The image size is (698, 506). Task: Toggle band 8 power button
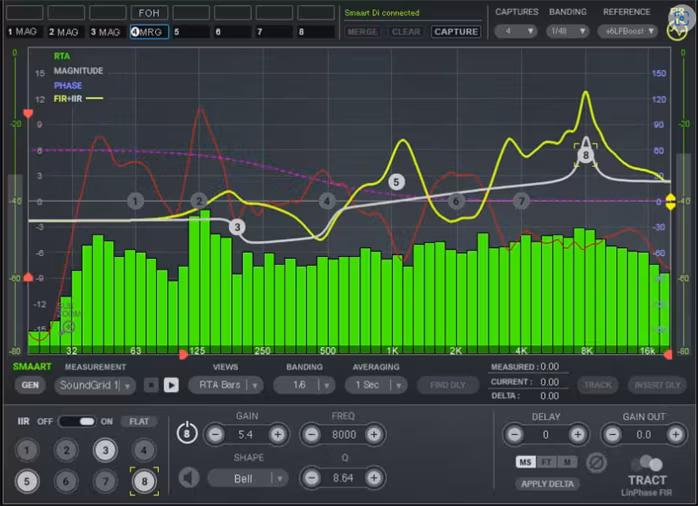click(187, 433)
